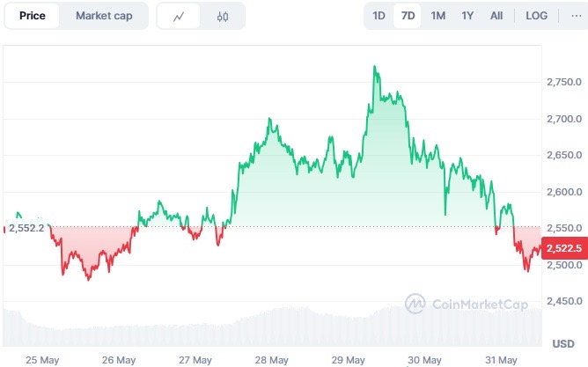Select the 1Y time range
Screen dimensions: 588x367
click(467, 16)
